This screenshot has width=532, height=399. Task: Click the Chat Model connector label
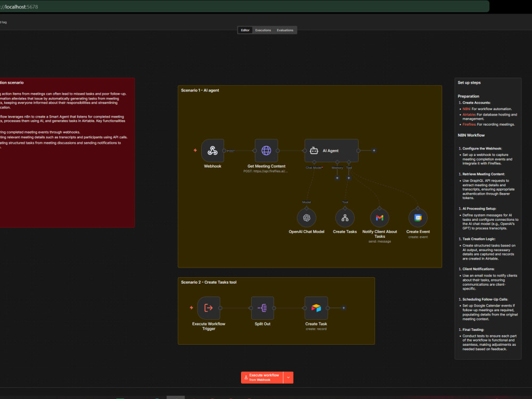[314, 168]
